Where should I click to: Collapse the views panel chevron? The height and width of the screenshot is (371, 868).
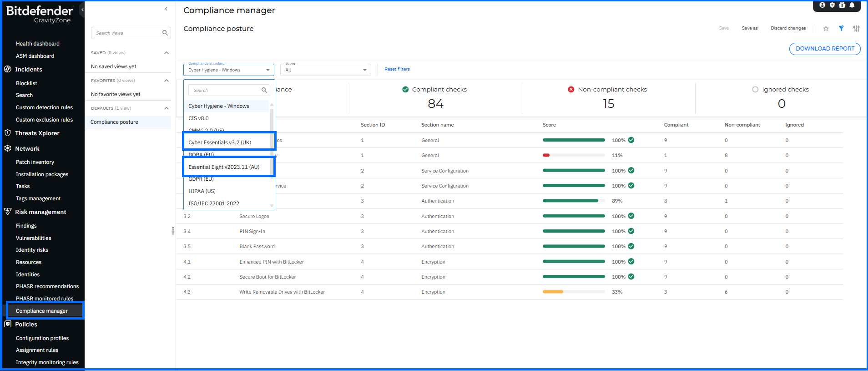click(166, 9)
